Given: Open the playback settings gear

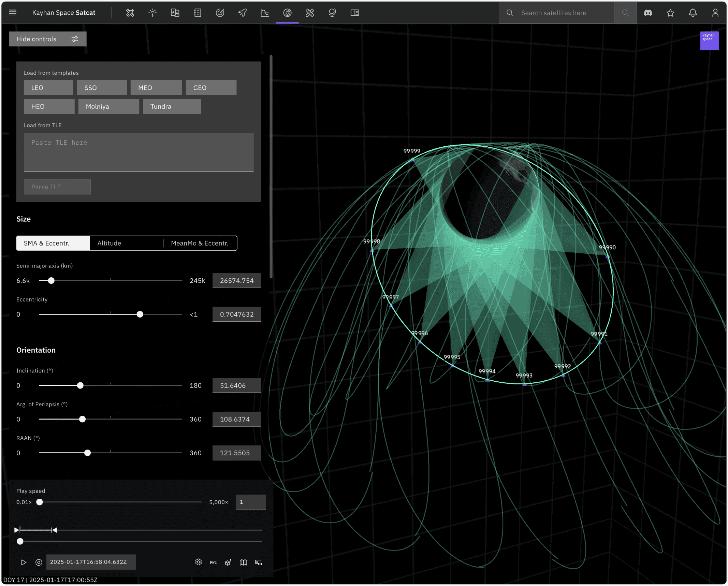Looking at the screenshot, I should [198, 562].
